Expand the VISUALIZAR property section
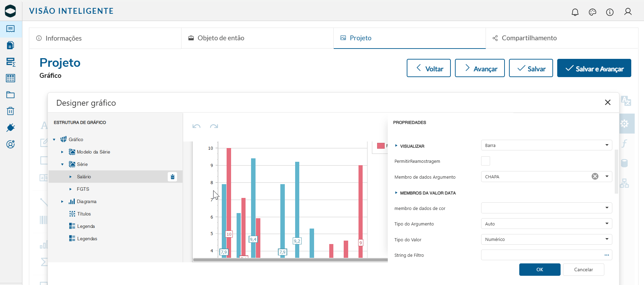This screenshot has height=285, width=644. click(396, 146)
